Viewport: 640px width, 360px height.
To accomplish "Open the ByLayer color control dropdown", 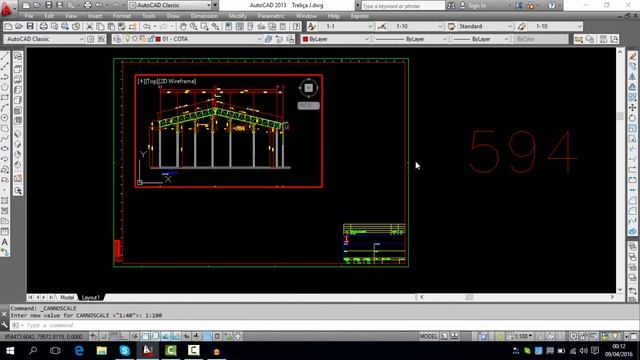I will (x=366, y=39).
